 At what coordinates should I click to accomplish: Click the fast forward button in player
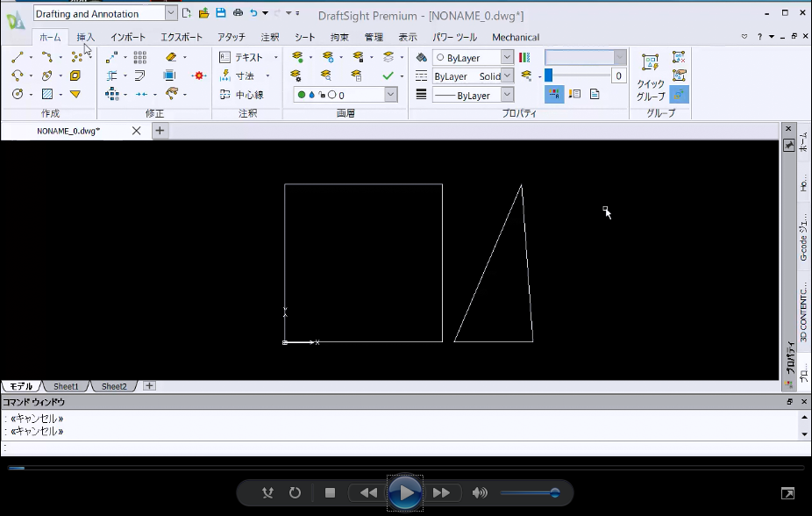point(441,492)
